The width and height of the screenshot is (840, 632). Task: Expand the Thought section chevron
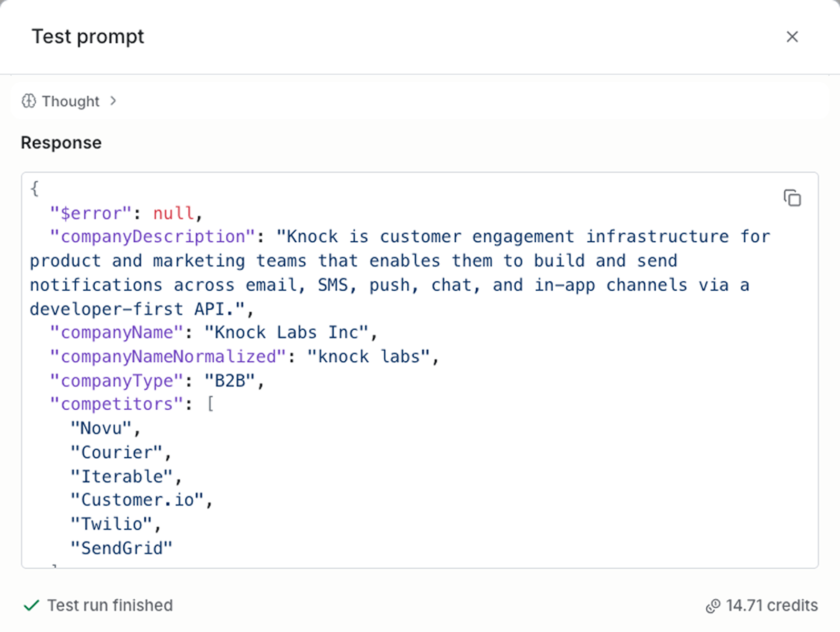113,101
